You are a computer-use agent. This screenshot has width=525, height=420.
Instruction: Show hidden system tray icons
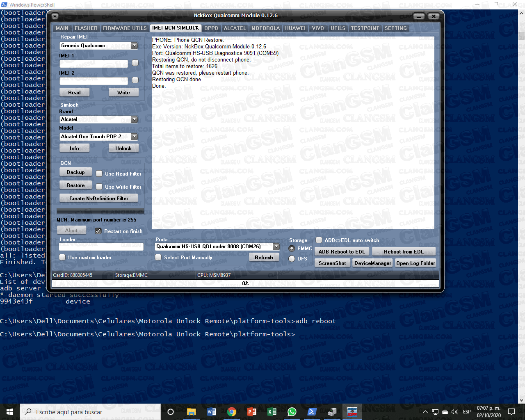(x=425, y=412)
